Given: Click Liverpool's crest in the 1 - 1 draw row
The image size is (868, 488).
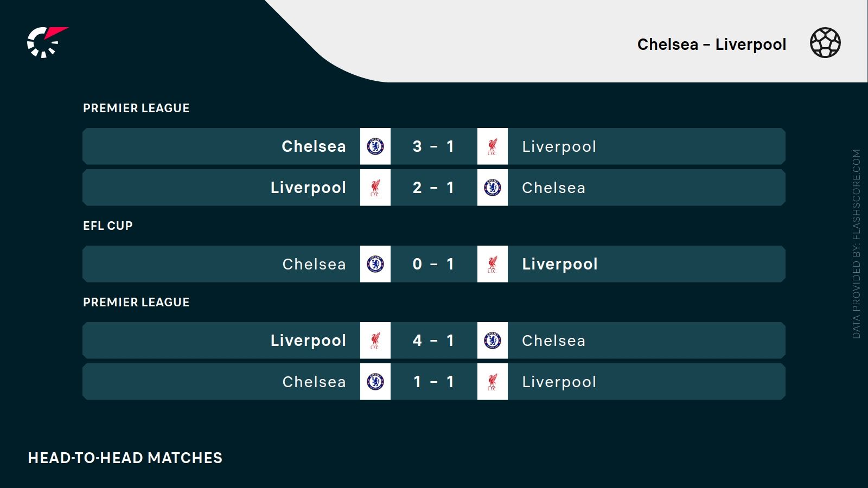Looking at the screenshot, I should (x=493, y=382).
